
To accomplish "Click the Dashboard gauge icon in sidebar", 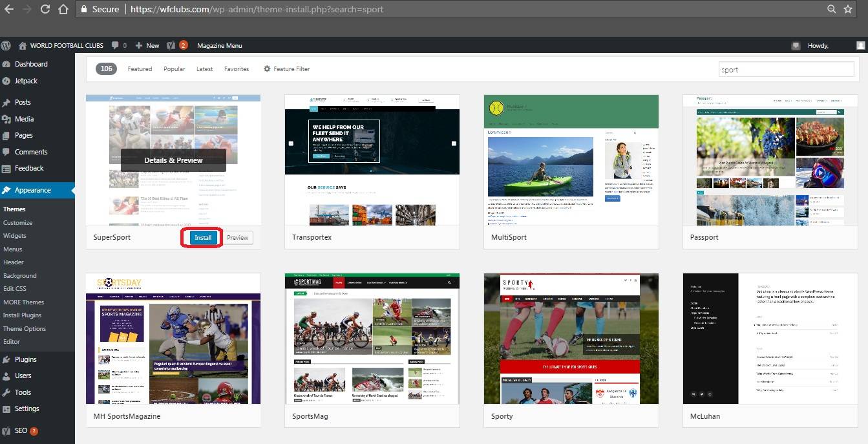I will 6,64.
